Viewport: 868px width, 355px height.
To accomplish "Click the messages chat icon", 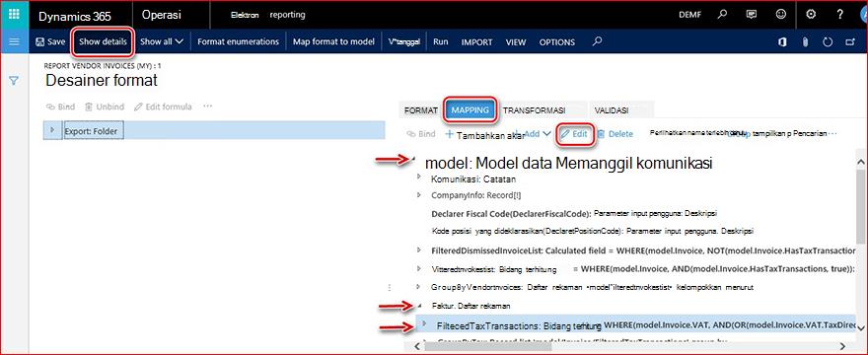I will click(752, 15).
